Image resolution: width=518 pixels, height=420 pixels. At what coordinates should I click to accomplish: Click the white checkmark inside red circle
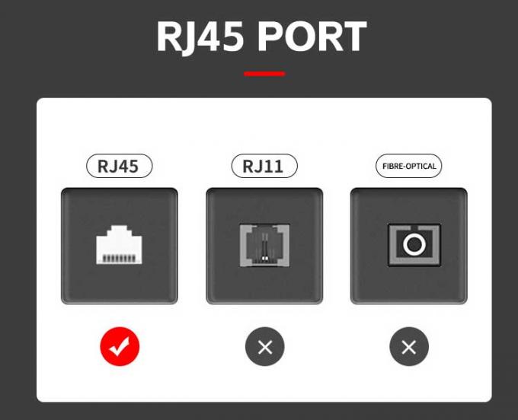(120, 347)
